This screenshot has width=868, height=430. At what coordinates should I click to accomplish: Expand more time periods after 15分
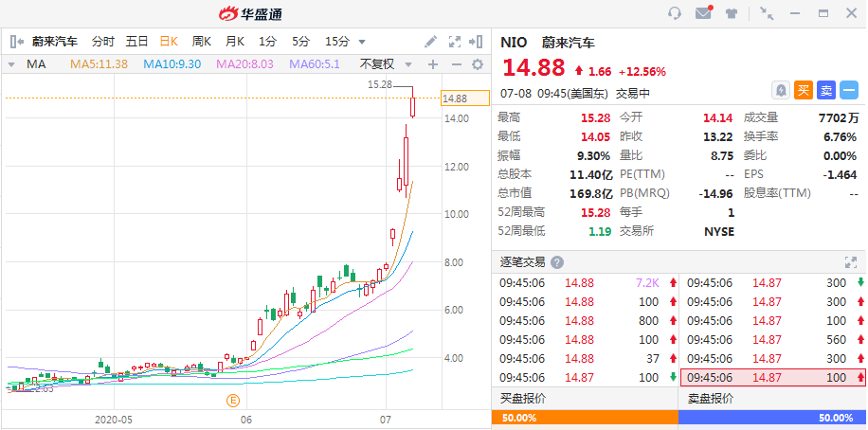pyautogui.click(x=362, y=42)
